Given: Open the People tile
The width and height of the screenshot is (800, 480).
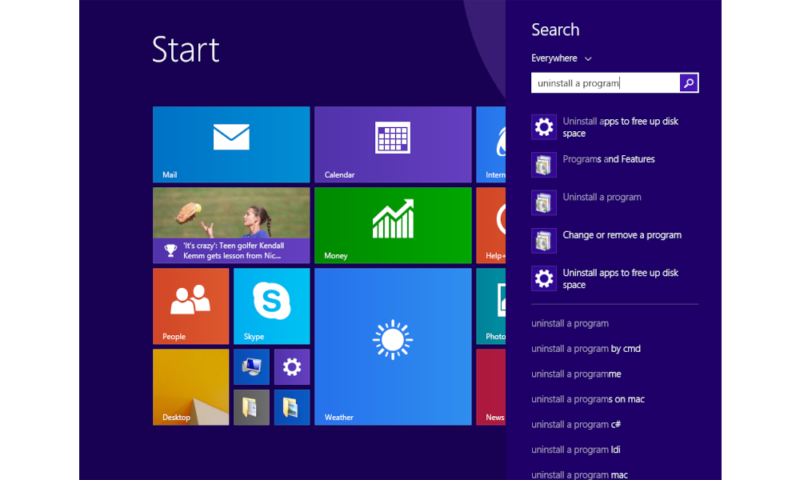Looking at the screenshot, I should click(x=191, y=306).
